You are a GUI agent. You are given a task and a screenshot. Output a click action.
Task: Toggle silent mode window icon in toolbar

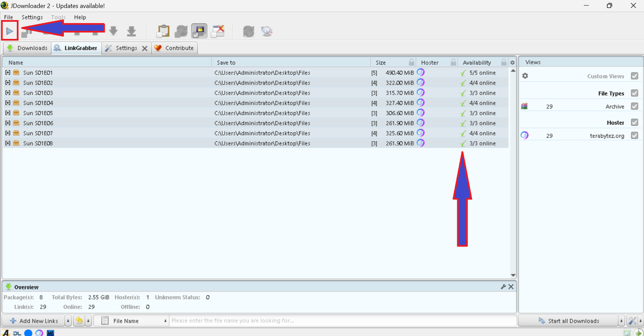tap(217, 31)
